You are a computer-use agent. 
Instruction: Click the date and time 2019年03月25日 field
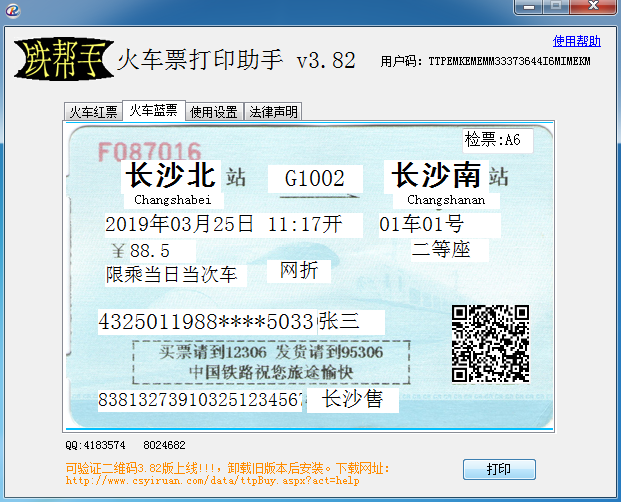(x=234, y=225)
